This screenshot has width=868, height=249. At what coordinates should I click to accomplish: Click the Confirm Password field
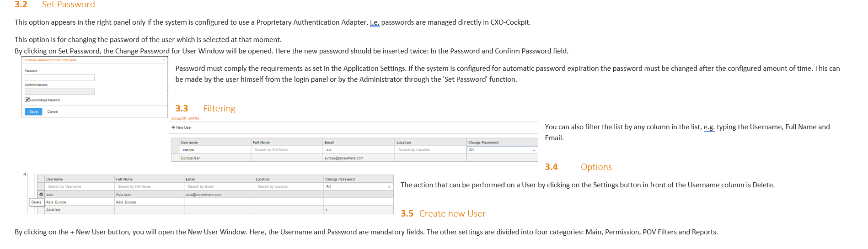coord(59,91)
